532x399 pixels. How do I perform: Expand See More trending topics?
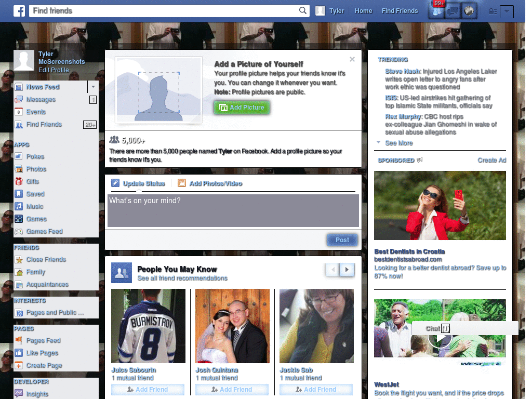[x=399, y=143]
